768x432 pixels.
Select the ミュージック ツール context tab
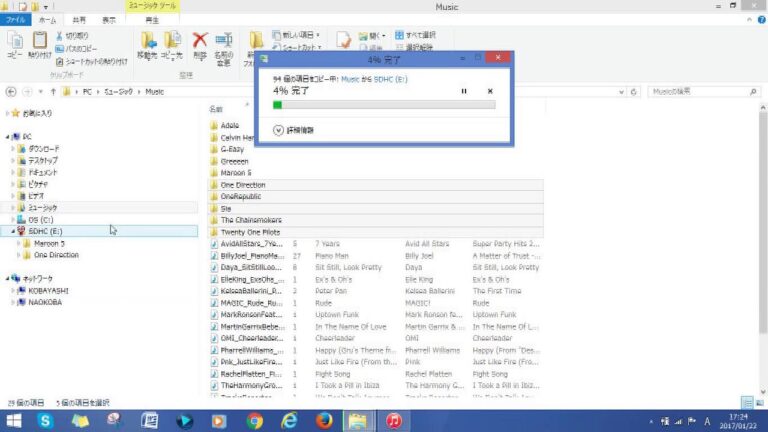tap(152, 6)
